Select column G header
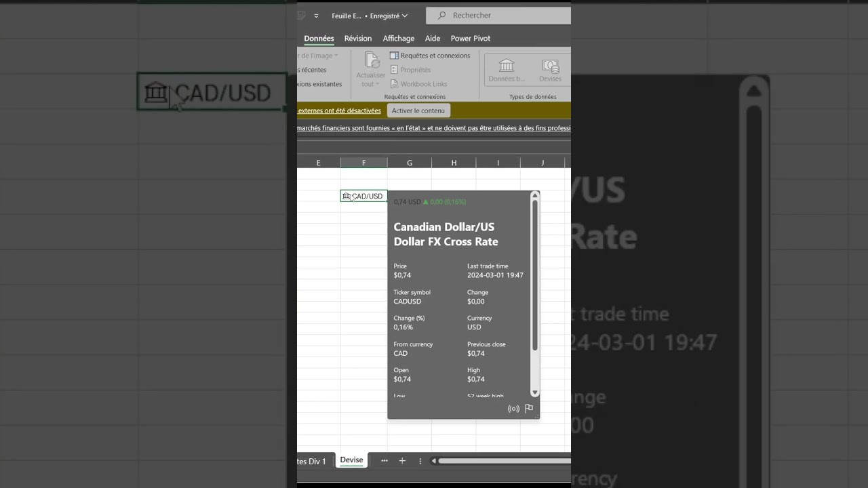 [410, 163]
